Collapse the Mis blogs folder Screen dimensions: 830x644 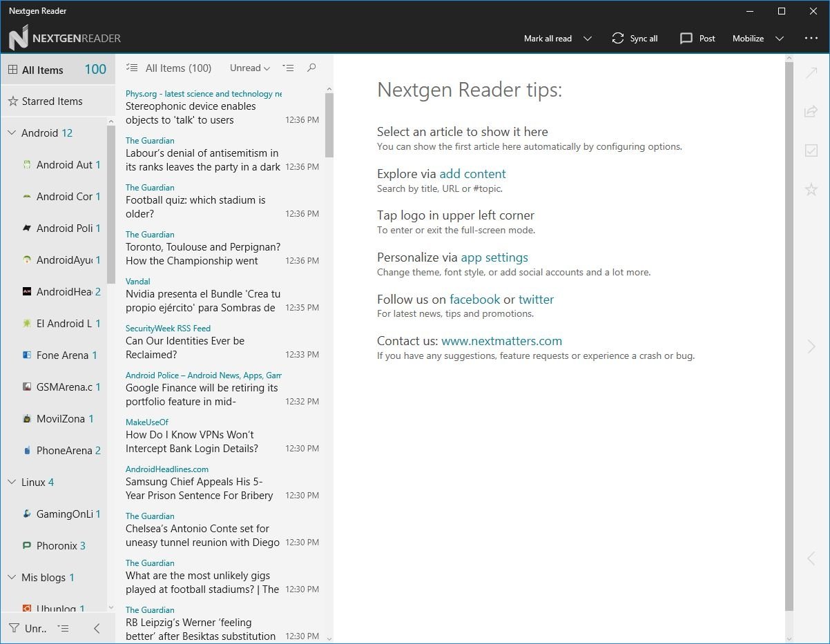click(x=12, y=577)
